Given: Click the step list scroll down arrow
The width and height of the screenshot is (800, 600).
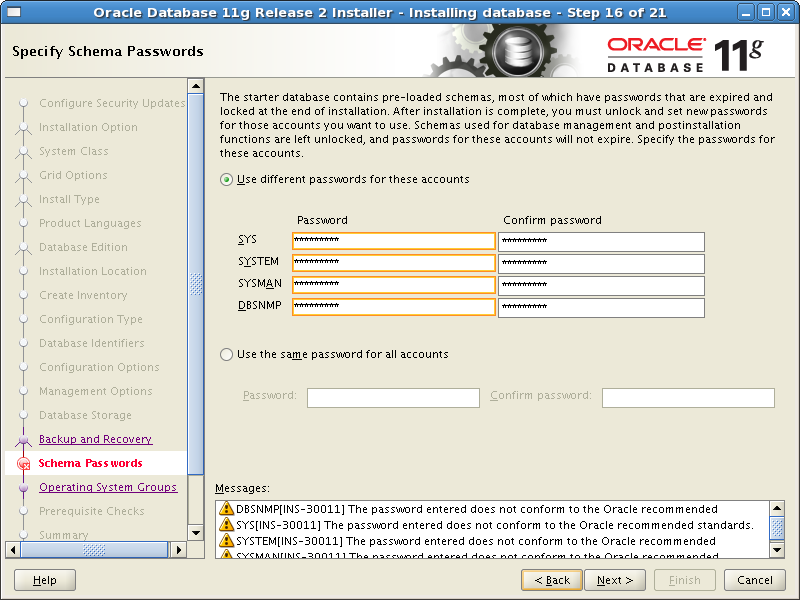Looking at the screenshot, I should click(196, 533).
